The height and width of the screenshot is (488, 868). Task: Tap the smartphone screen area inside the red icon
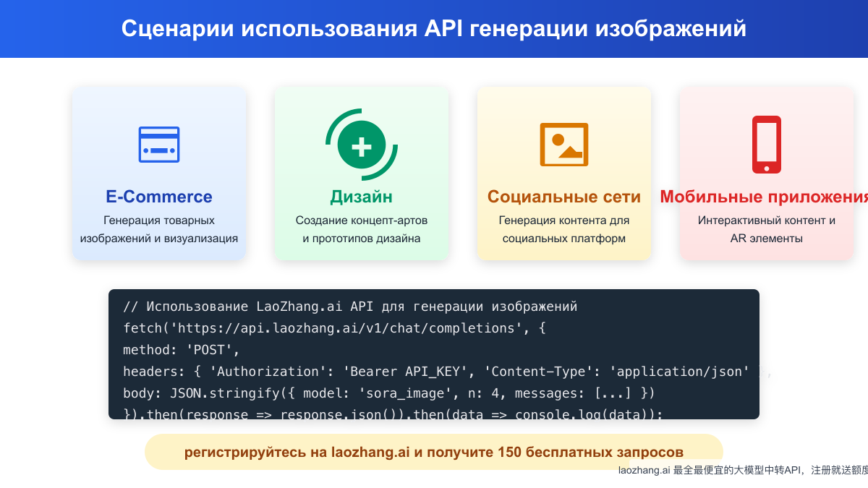(767, 142)
